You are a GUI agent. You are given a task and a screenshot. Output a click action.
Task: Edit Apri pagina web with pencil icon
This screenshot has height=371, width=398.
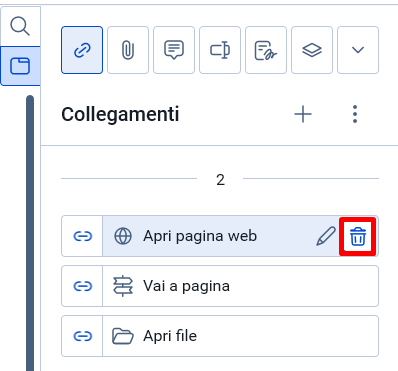(x=326, y=236)
